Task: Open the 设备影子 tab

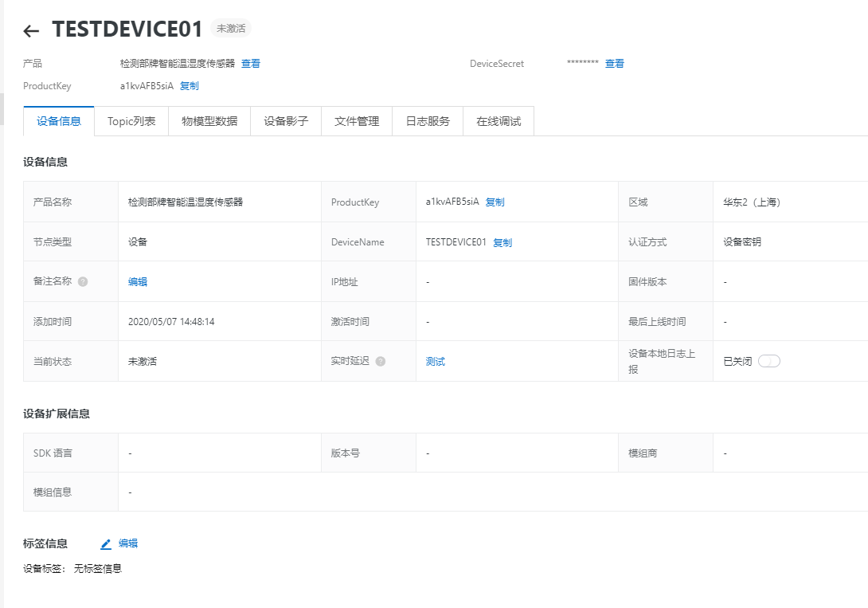Action: [x=286, y=121]
